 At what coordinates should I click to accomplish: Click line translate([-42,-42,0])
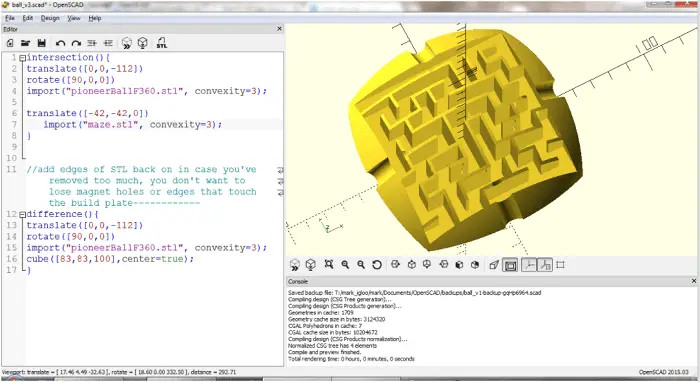click(88, 113)
